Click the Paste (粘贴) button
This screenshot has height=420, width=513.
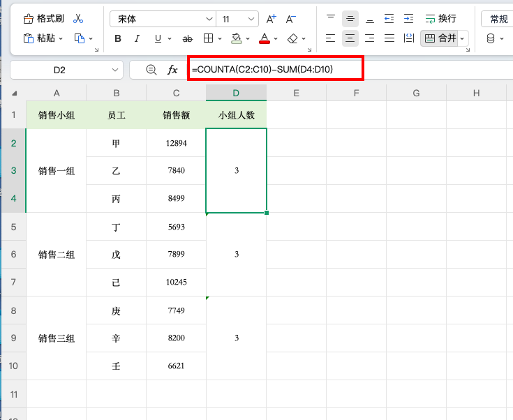tap(39, 38)
